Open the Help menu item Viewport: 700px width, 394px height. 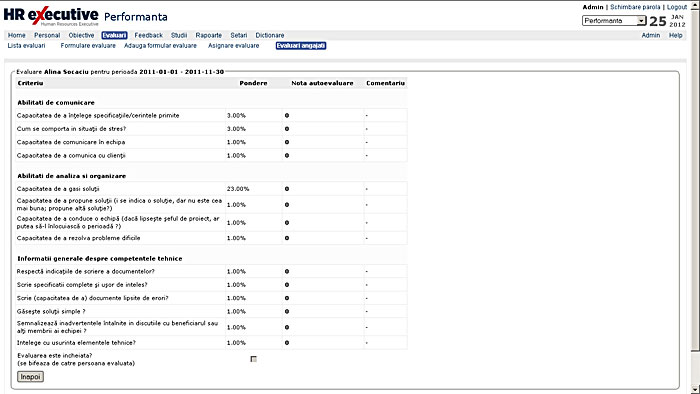pyautogui.click(x=675, y=35)
